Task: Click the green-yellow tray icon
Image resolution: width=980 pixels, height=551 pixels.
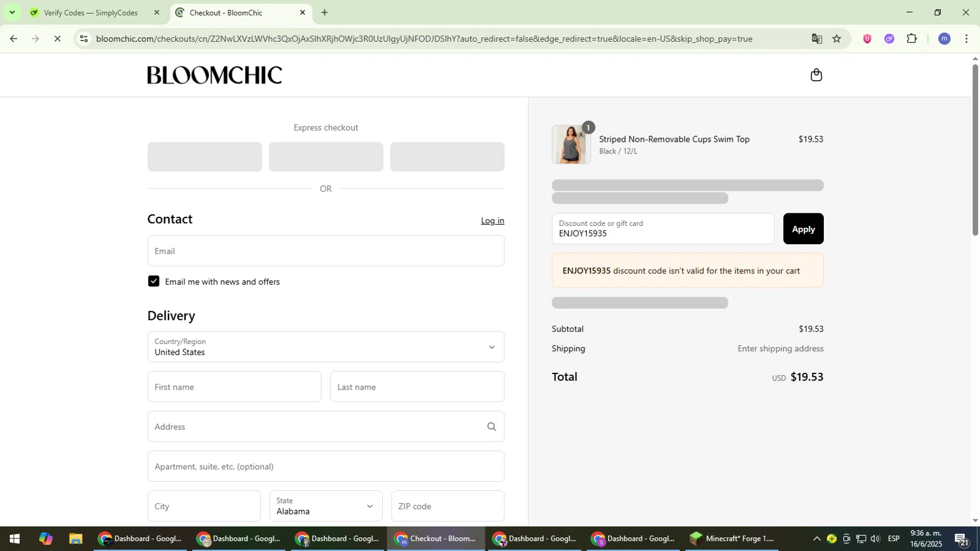Action: 832,539
